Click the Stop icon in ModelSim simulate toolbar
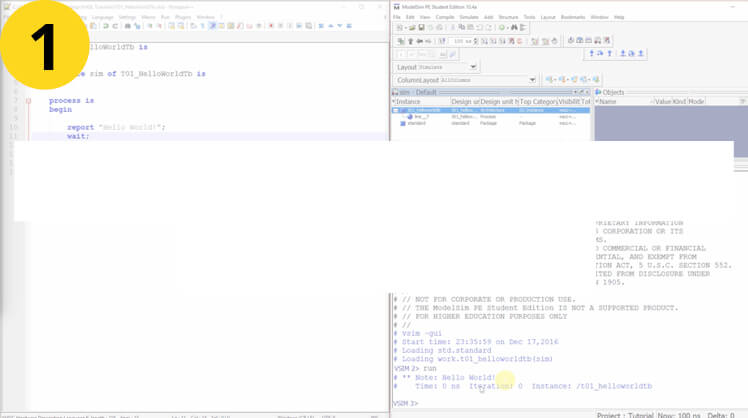Screen dimensions: 748x418 520,41
